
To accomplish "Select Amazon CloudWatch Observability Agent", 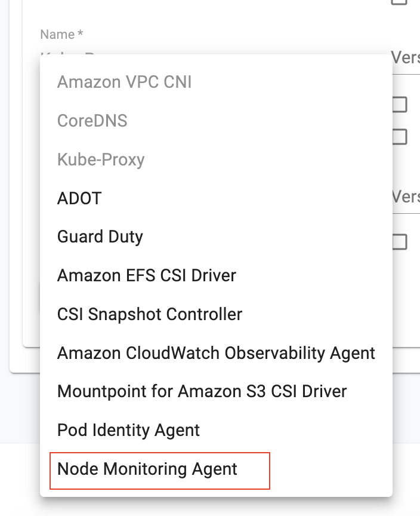I will (x=216, y=353).
